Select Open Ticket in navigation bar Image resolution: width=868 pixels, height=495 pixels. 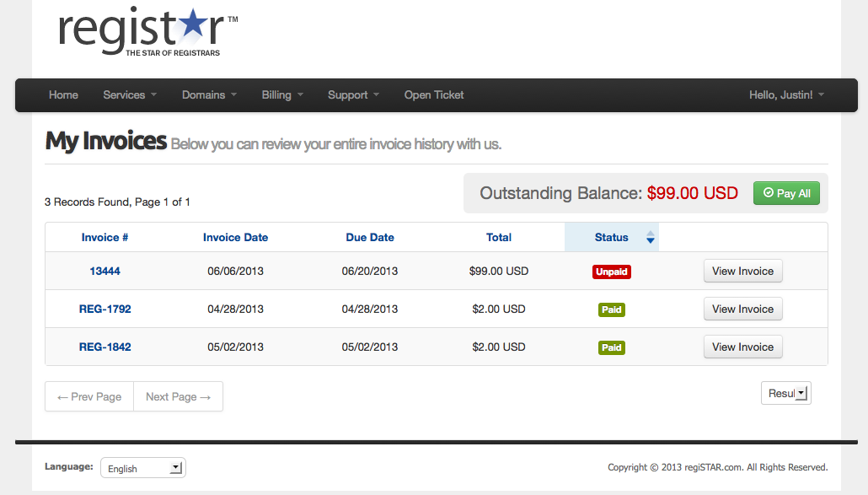click(x=434, y=95)
